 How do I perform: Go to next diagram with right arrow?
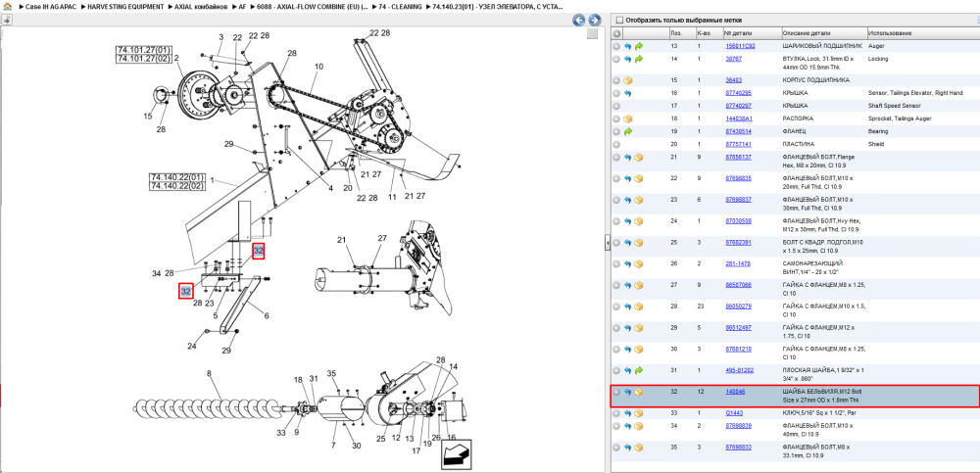(595, 20)
